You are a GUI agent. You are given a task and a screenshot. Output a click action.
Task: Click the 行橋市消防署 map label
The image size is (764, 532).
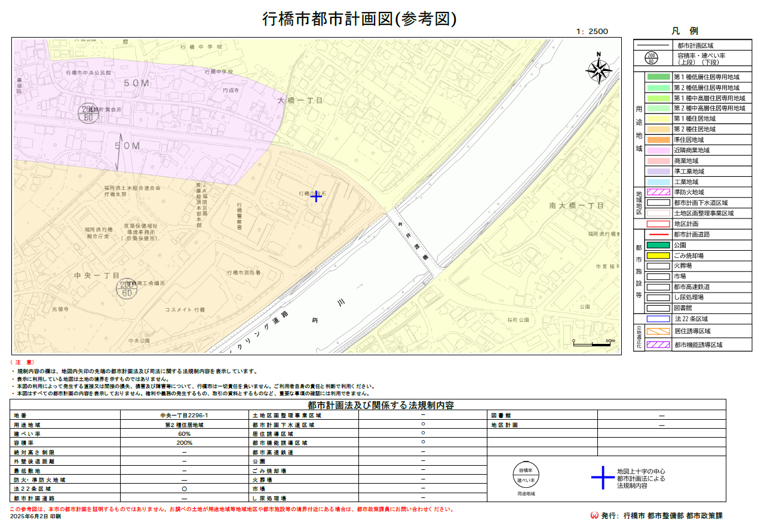(x=244, y=272)
